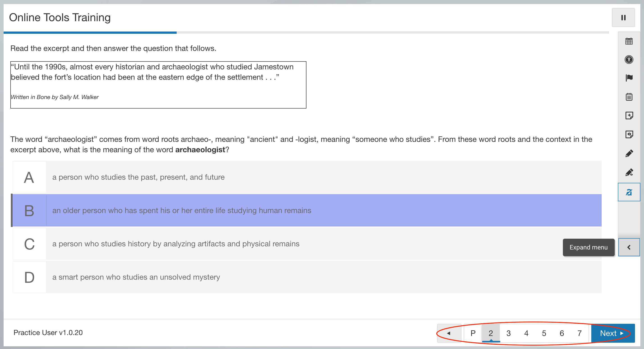The image size is (644, 349).
Task: Click the test progress bar
Action: [306, 32]
